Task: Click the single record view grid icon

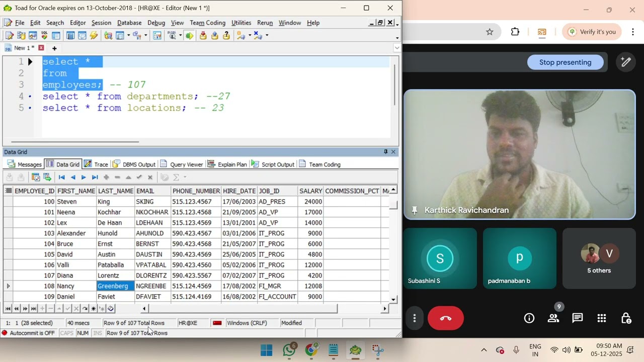Action: point(36,177)
